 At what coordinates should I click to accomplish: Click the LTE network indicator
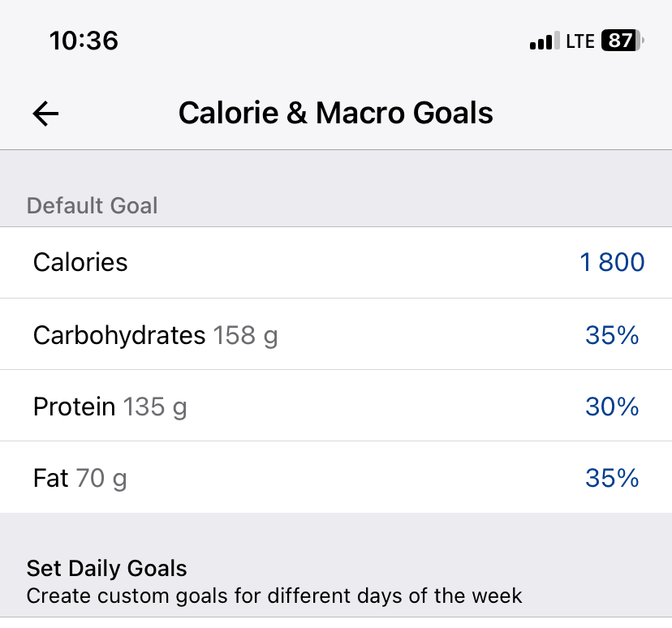pos(580,41)
